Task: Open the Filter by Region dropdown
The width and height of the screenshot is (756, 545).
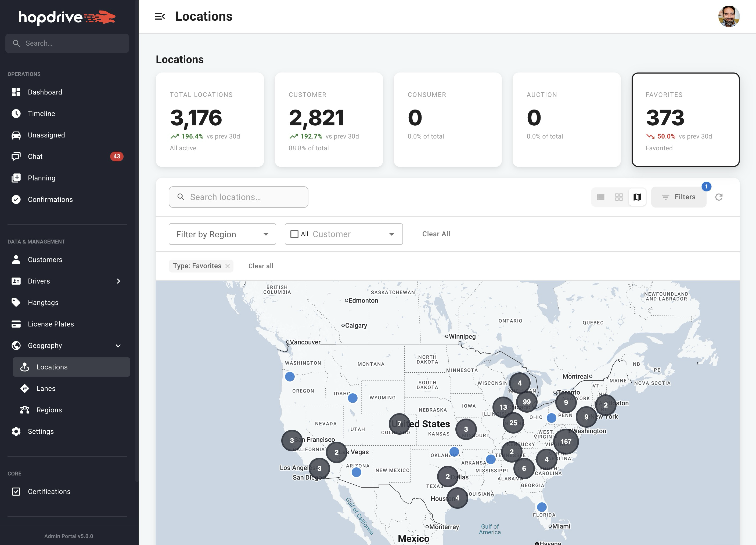Action: click(222, 234)
